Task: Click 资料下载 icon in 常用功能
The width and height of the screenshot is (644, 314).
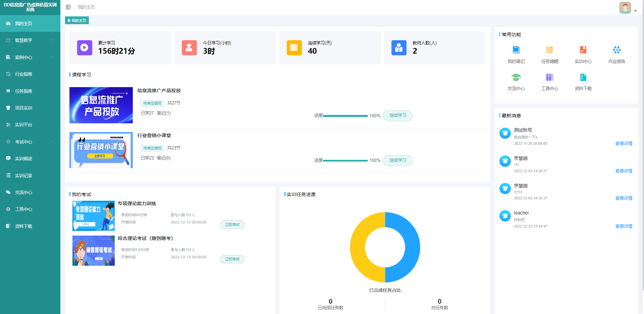Action: pyautogui.click(x=583, y=77)
